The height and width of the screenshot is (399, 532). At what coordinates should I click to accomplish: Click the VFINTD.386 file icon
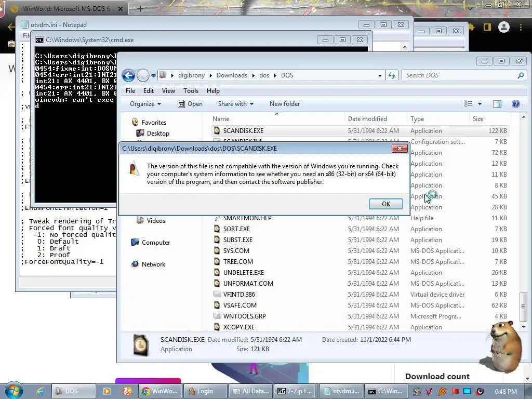pyautogui.click(x=217, y=294)
